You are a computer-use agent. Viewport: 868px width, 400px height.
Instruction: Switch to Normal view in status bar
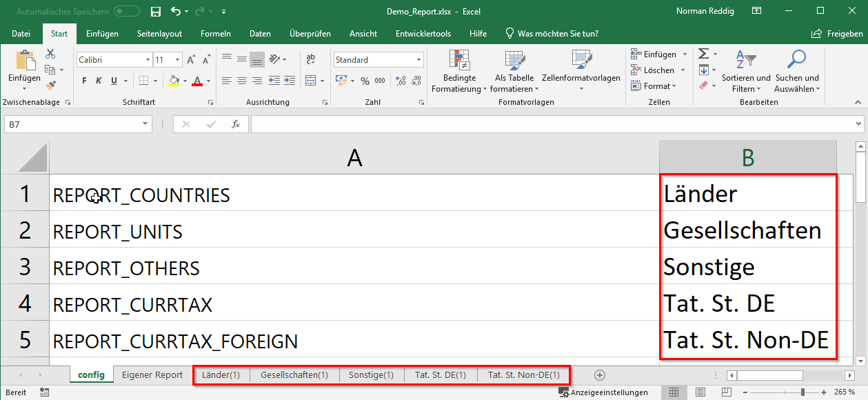tap(674, 392)
